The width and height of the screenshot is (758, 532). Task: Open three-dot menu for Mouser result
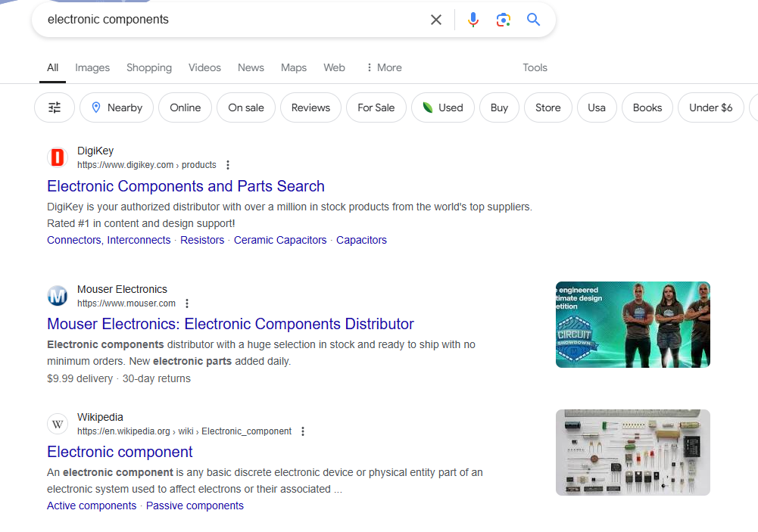pos(187,303)
